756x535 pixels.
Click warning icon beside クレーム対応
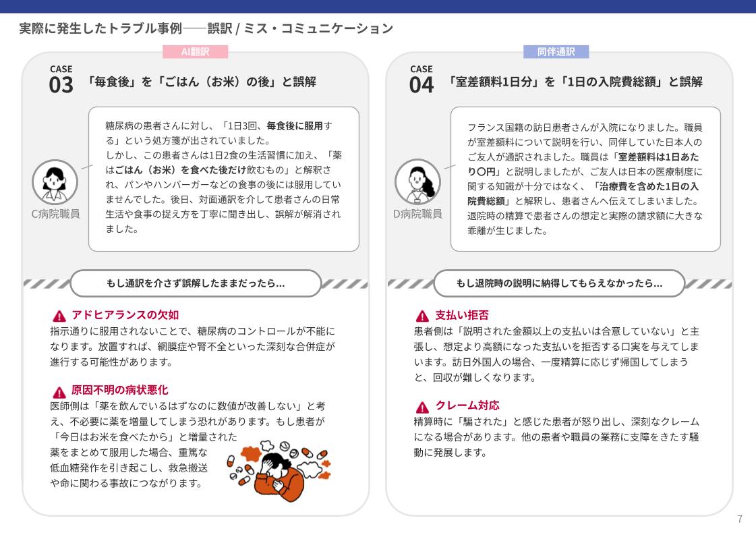[422, 407]
